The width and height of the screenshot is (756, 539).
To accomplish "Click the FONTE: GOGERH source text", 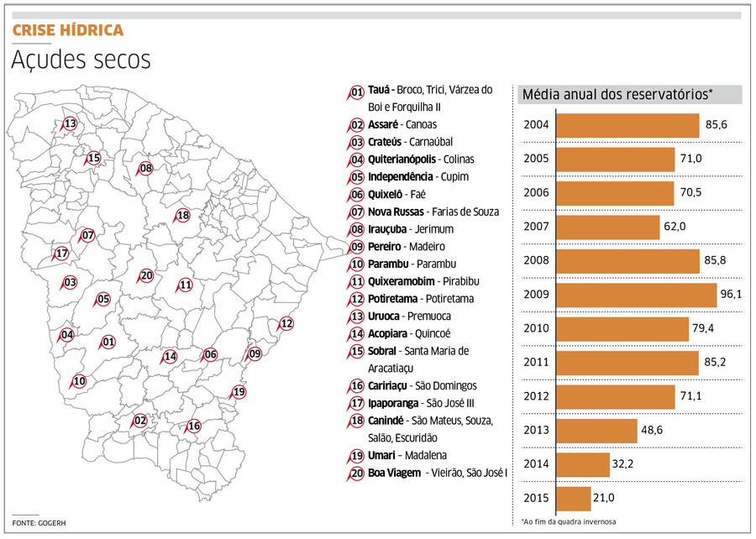I will click(39, 523).
